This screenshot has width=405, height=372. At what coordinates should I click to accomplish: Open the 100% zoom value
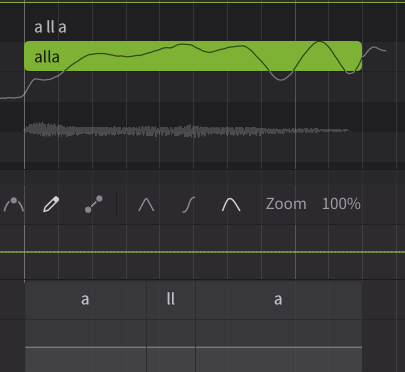(341, 204)
